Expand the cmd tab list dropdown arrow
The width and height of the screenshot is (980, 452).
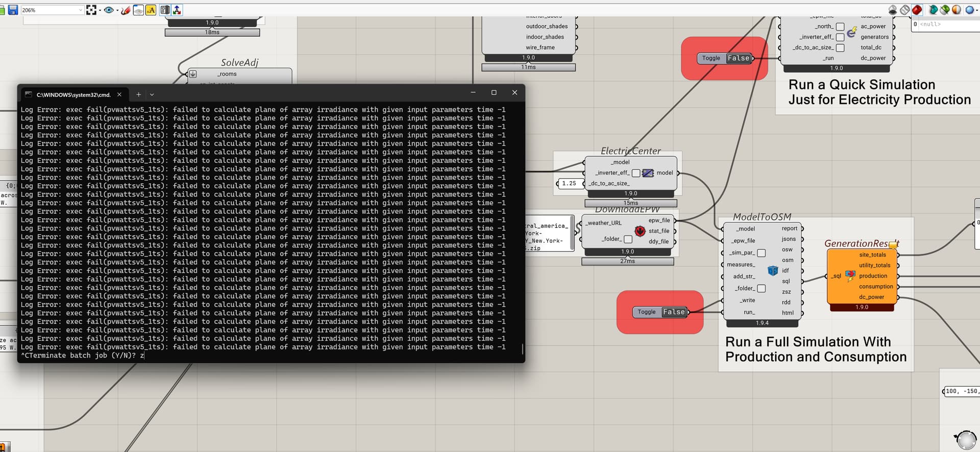(x=152, y=94)
